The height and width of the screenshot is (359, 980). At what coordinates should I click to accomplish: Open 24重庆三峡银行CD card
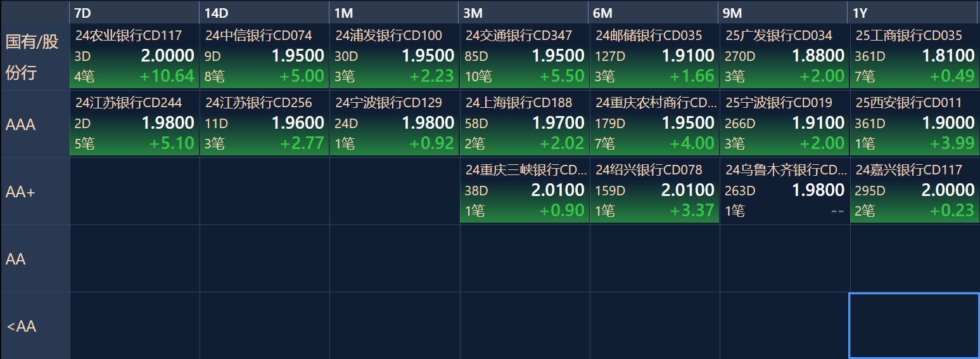pos(525,190)
